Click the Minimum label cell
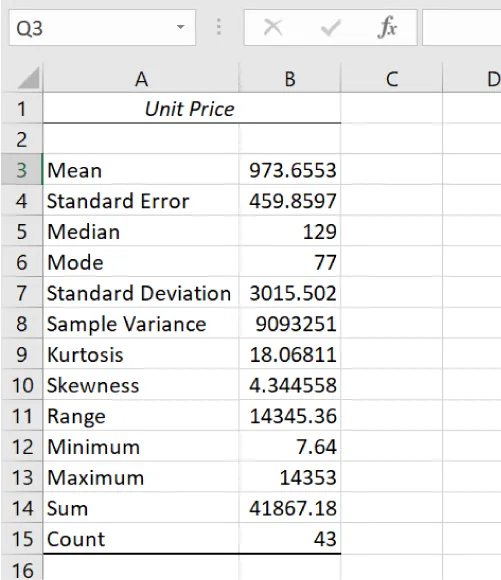 [141, 446]
